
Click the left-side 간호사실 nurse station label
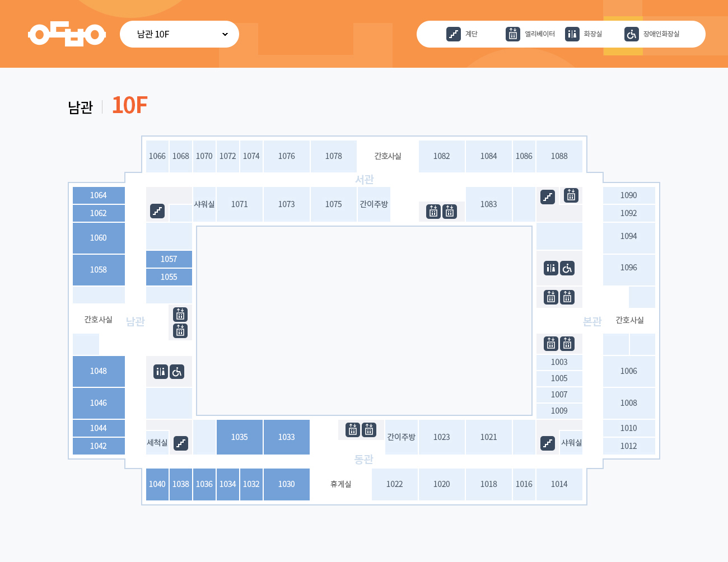[98, 320]
